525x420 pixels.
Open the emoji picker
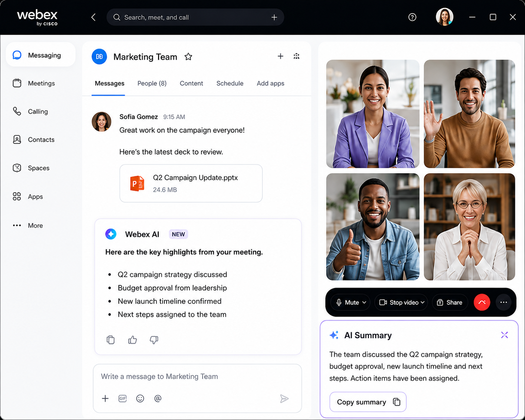[x=140, y=399]
